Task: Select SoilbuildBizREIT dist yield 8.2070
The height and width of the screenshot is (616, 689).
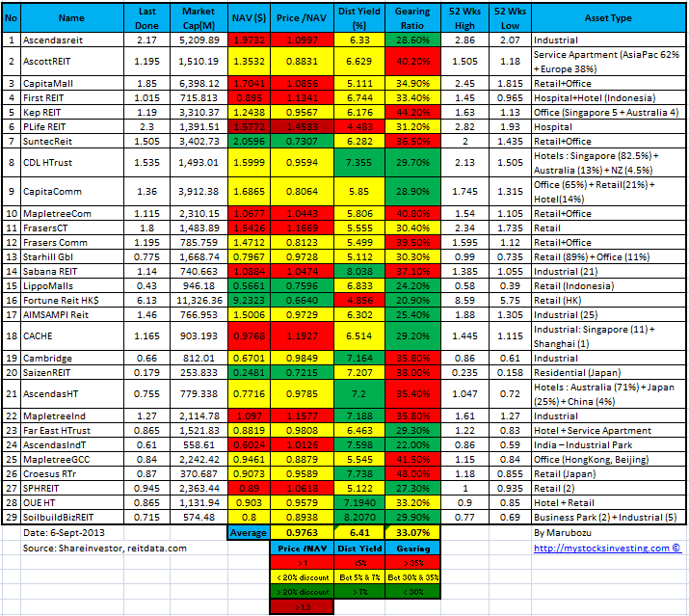Action: (x=359, y=518)
